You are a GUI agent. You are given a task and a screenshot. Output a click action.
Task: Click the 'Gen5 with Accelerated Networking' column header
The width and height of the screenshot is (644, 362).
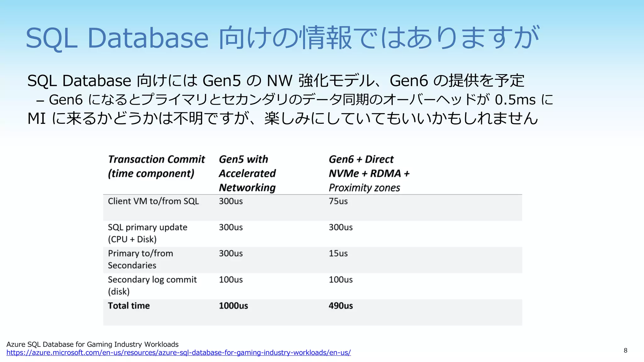pos(247,173)
